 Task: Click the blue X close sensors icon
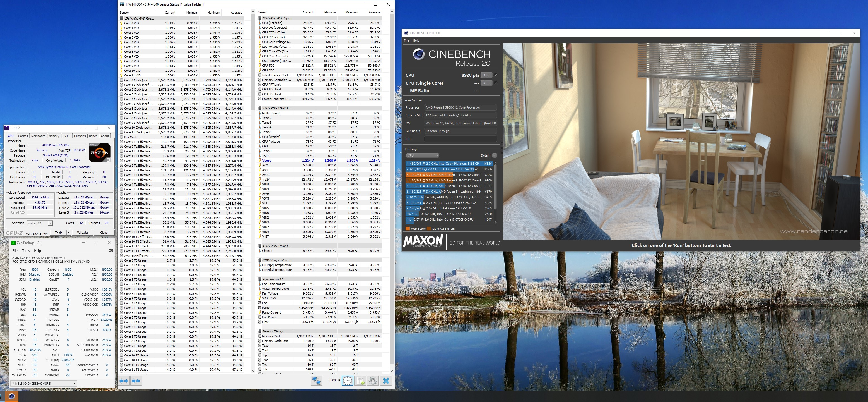(386, 381)
